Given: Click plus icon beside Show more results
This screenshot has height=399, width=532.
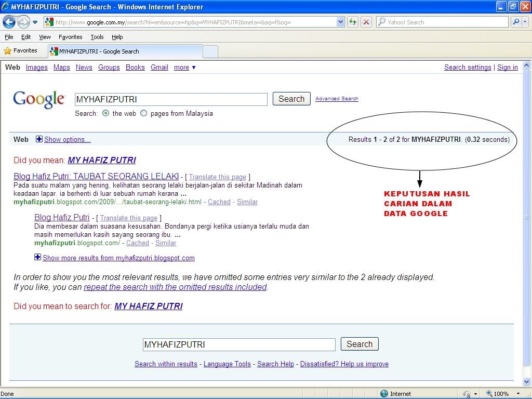Looking at the screenshot, I should click(37, 257).
